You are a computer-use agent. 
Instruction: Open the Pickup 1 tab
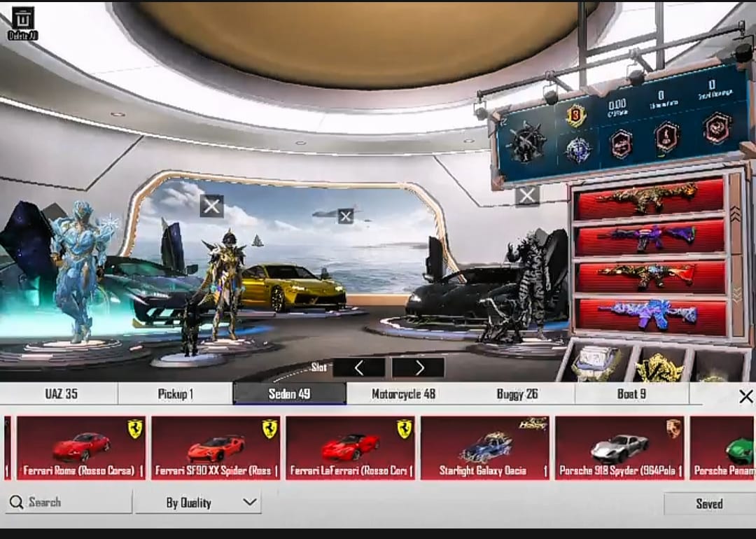176,394
